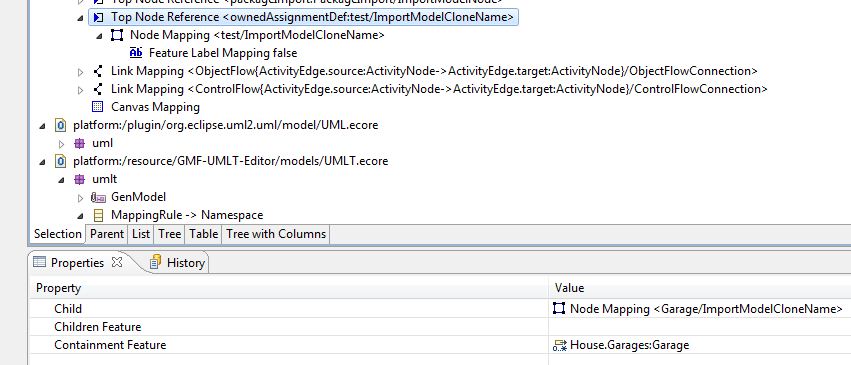The height and width of the screenshot is (365, 851).
Task: Open the Properties view tab
Action: (x=77, y=262)
